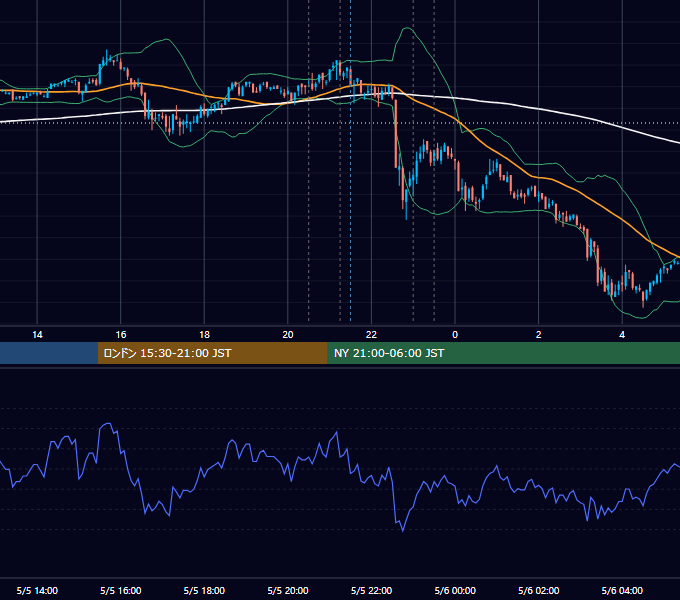
Task: Click the hour label 0 on price chart axis
Action: click(455, 335)
